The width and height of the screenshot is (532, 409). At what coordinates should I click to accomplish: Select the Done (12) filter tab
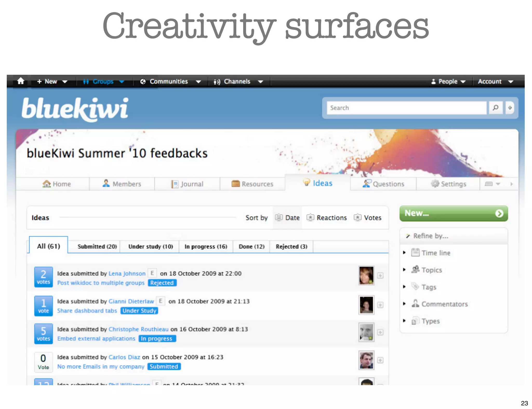[252, 246]
